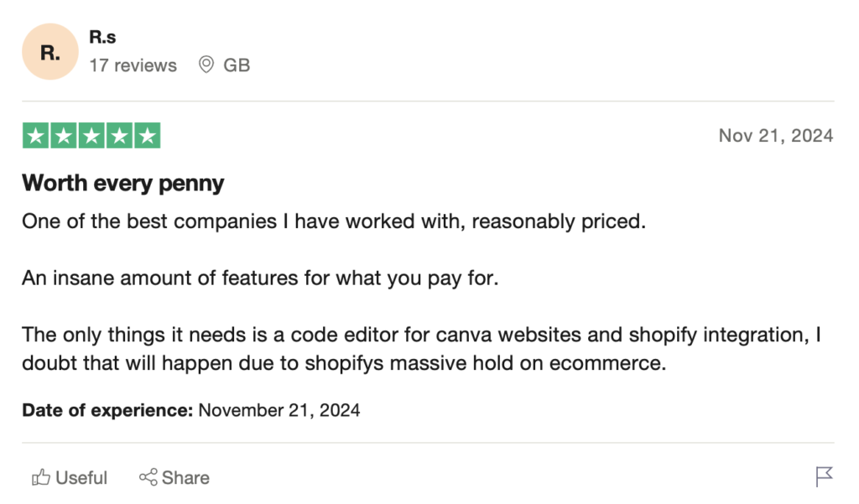Click the thumbs-up Useful icon
The height and width of the screenshot is (504, 859).
point(40,478)
